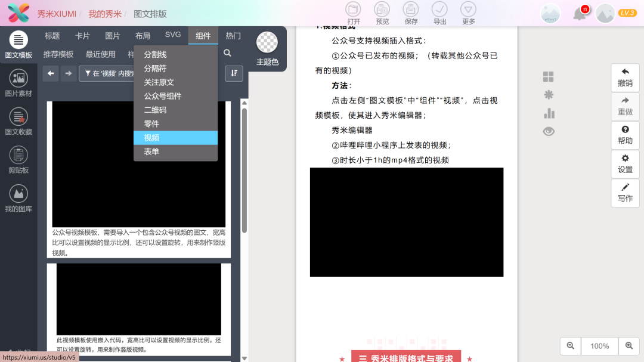Choose 公众号组件 from the dropdown menu
Image resolution: width=644 pixels, height=362 pixels.
click(x=175, y=96)
